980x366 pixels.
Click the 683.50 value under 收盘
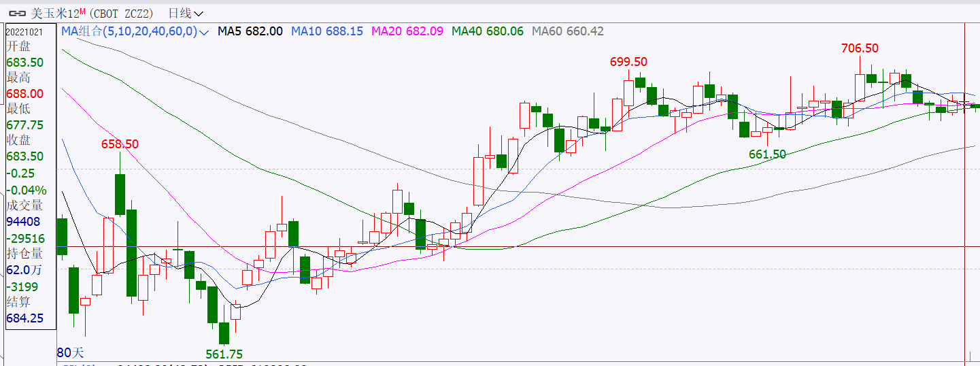(25, 156)
